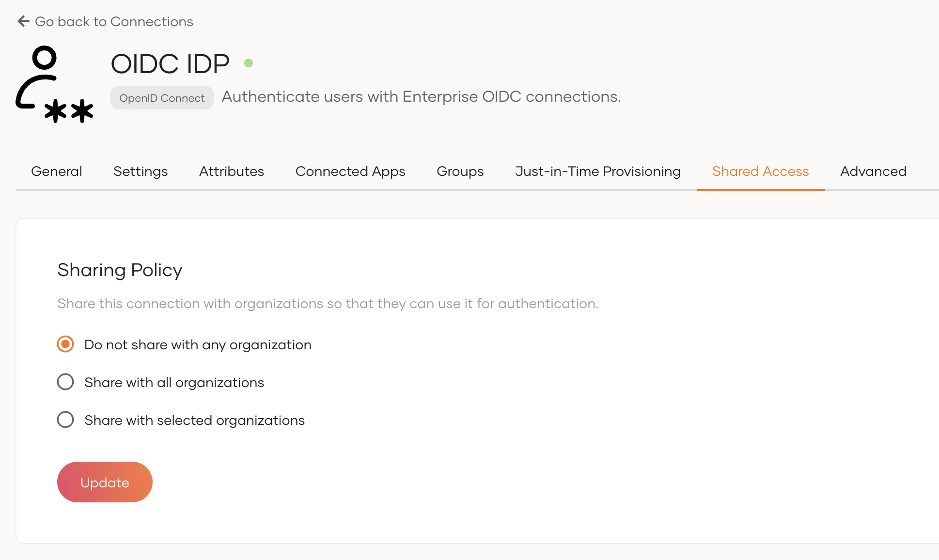Switch to the Settings tab
Viewport: 939px width, 560px height.
point(141,171)
